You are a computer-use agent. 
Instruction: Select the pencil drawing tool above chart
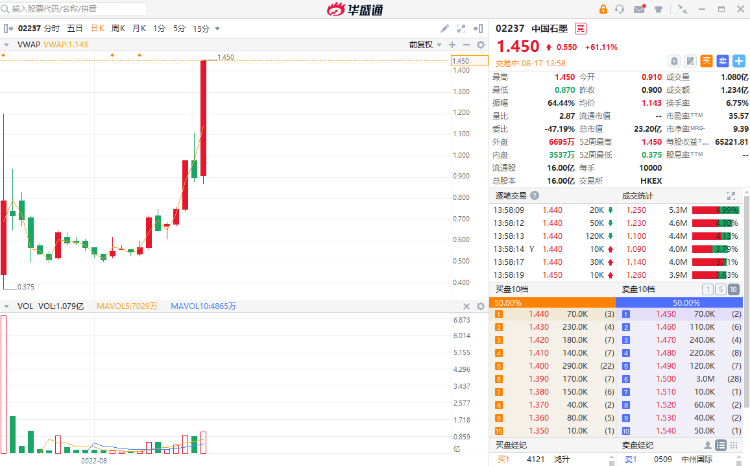pos(445,29)
